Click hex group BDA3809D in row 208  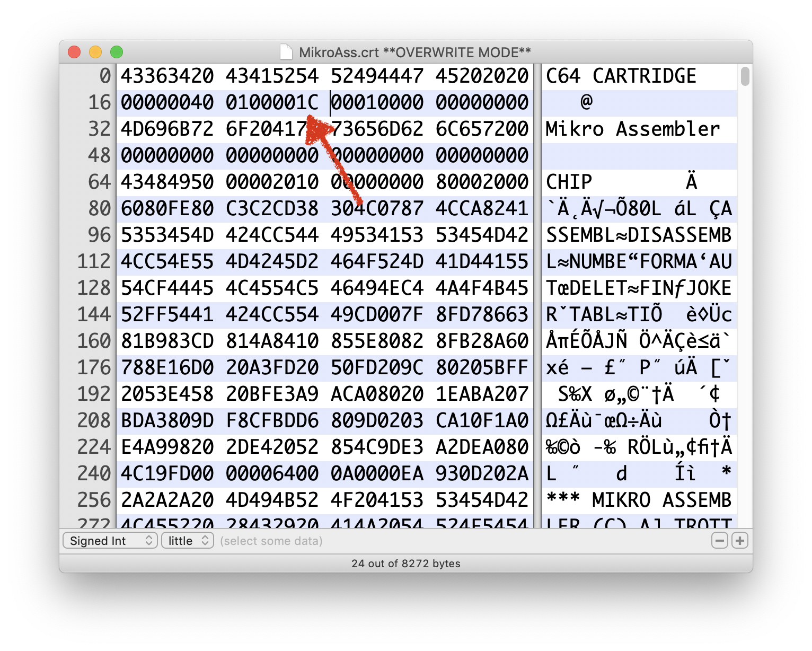tap(167, 420)
